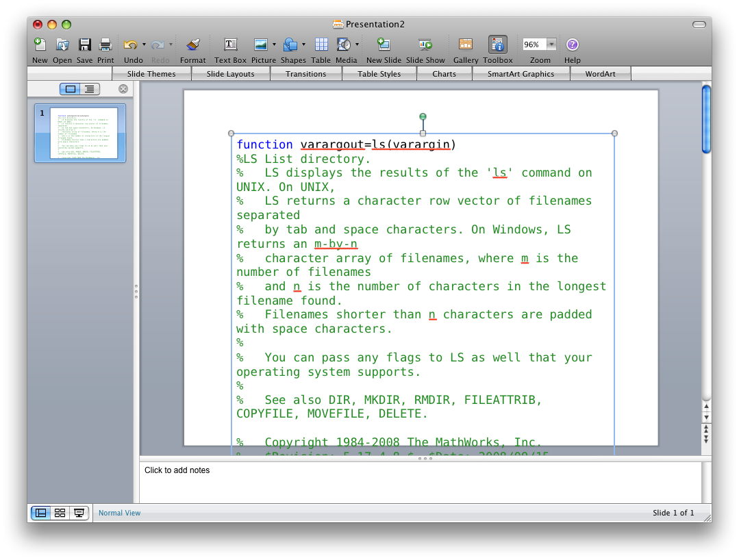This screenshot has width=739, height=560.
Task: Start the Slide Show
Action: tap(425, 45)
